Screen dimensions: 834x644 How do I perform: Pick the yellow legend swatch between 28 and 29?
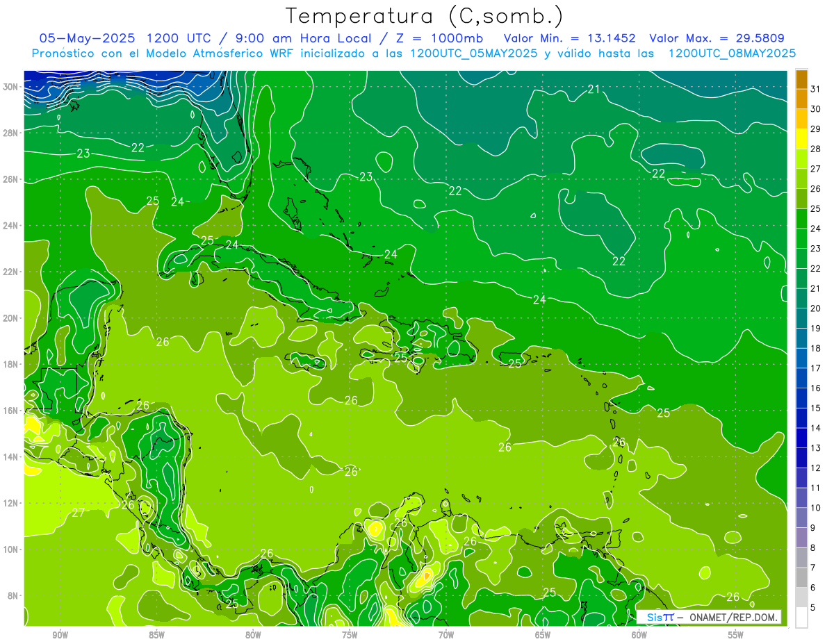point(801,139)
